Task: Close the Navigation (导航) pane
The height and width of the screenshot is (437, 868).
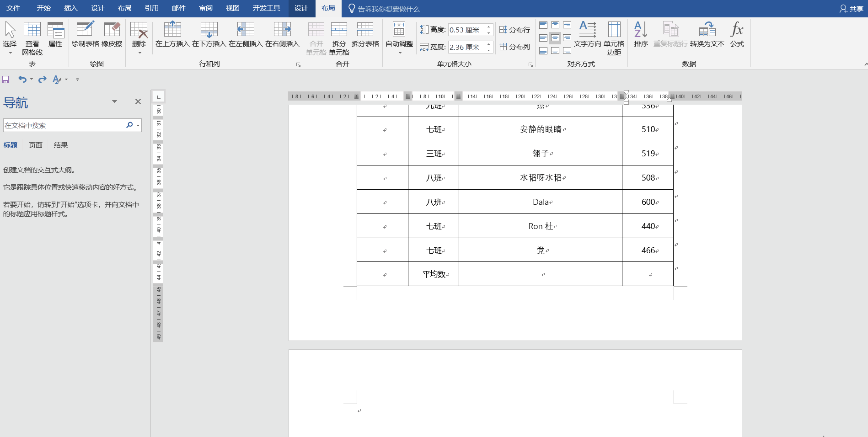Action: point(138,101)
